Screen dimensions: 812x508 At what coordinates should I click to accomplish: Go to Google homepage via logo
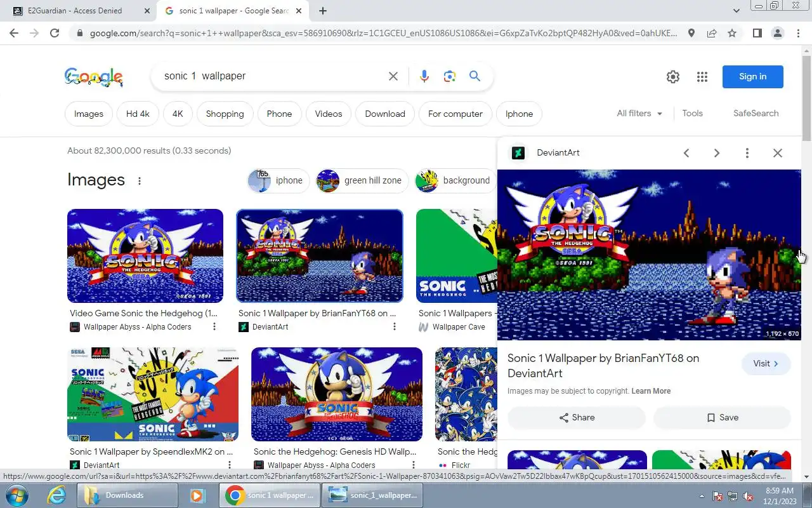pos(94,77)
